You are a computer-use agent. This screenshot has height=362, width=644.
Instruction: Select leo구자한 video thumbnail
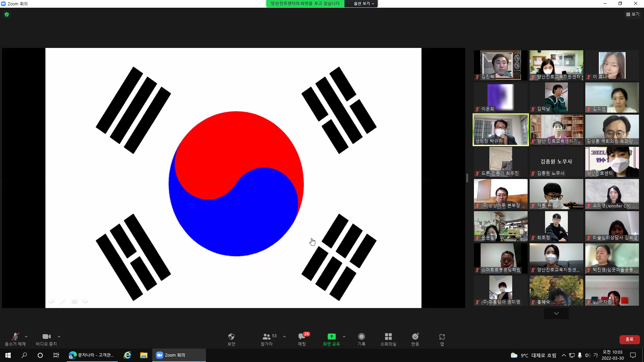[x=612, y=291]
